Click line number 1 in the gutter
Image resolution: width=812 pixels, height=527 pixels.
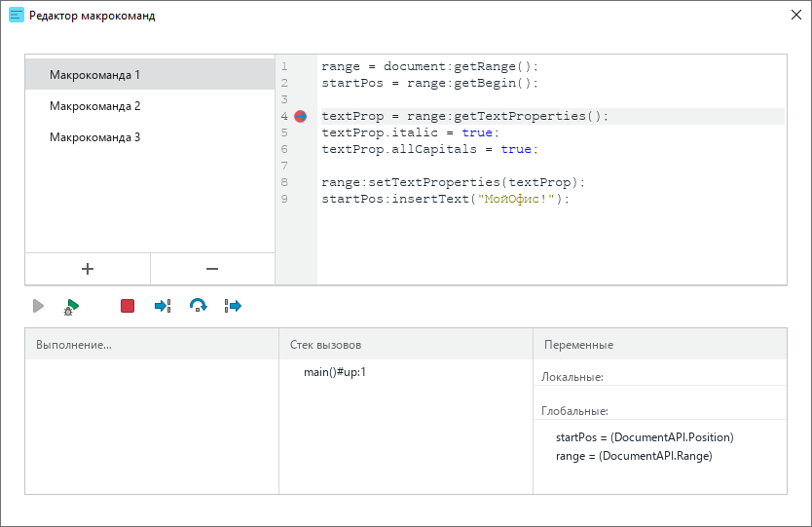click(x=284, y=66)
